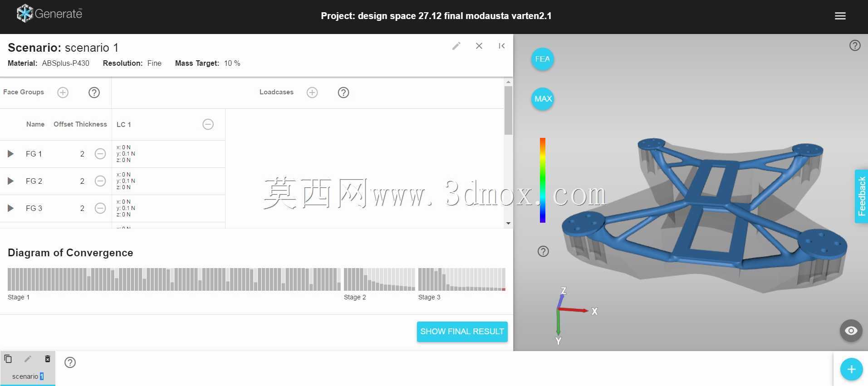The height and width of the screenshot is (386, 868).
Task: Toggle the MAX view button
Action: (543, 99)
